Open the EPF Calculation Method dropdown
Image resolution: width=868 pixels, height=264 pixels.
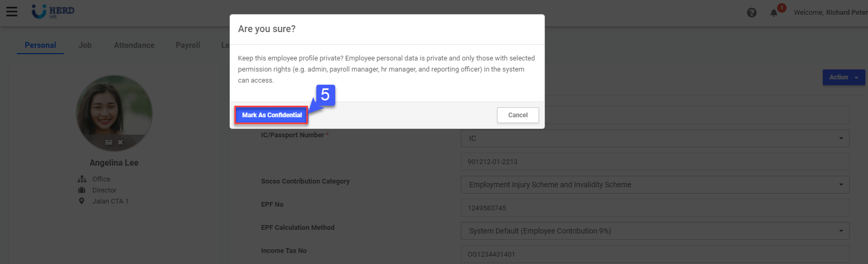(x=655, y=231)
